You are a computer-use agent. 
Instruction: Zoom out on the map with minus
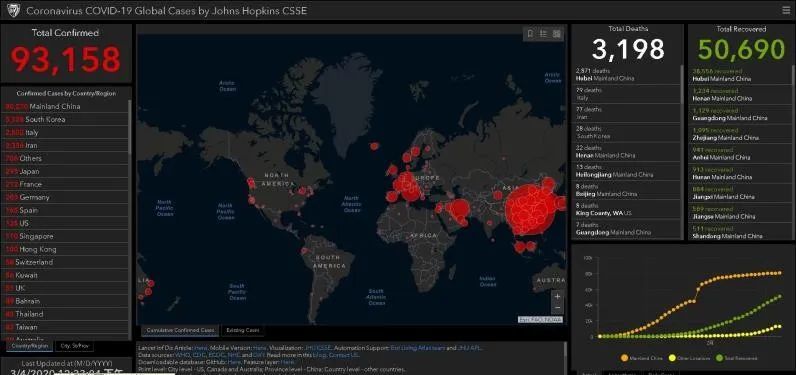coord(557,308)
